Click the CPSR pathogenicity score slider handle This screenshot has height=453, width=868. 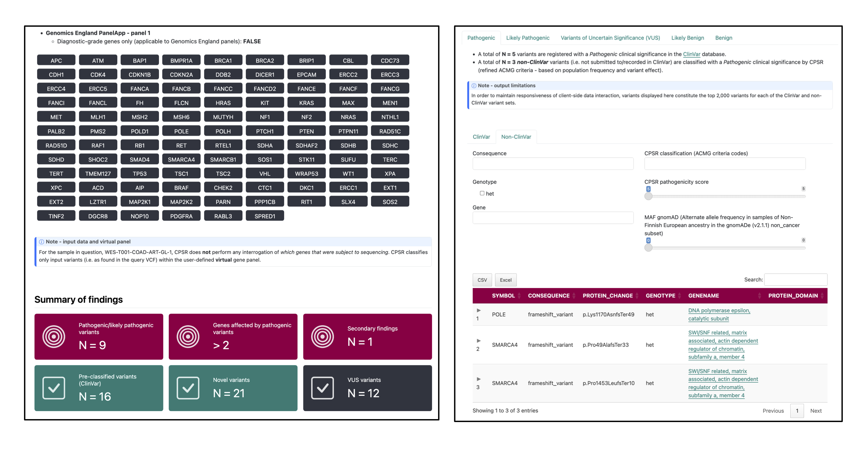point(648,196)
